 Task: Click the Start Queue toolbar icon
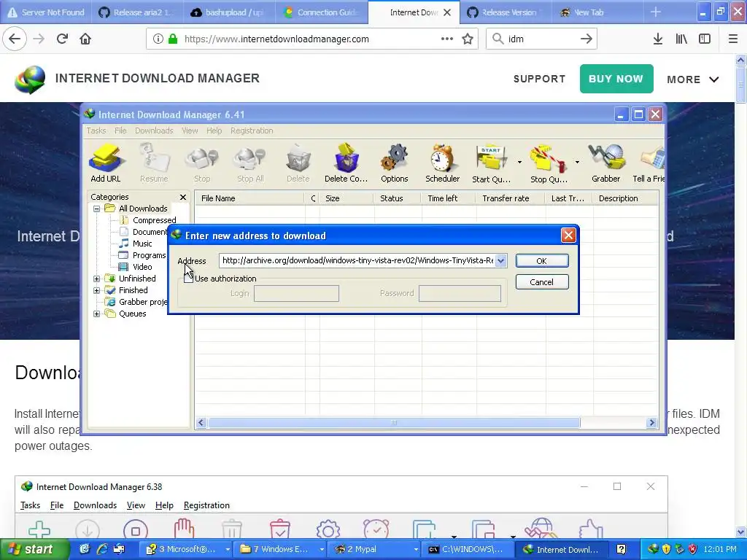point(491,163)
